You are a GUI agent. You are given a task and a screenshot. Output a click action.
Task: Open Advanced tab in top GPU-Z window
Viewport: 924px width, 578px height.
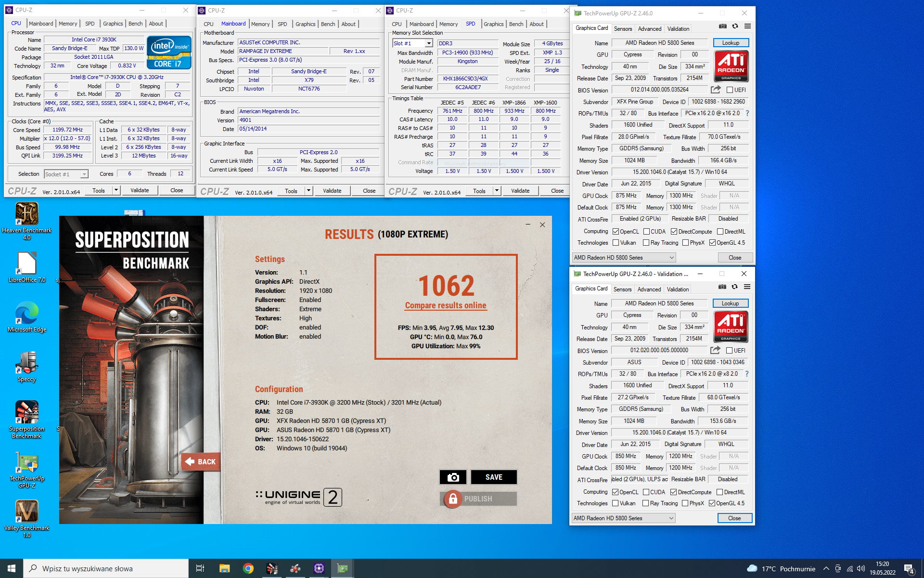650,29
